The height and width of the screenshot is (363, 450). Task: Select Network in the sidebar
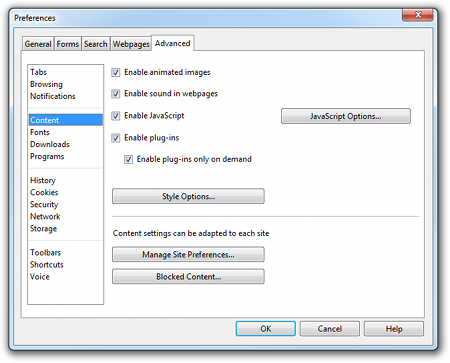coord(66,216)
